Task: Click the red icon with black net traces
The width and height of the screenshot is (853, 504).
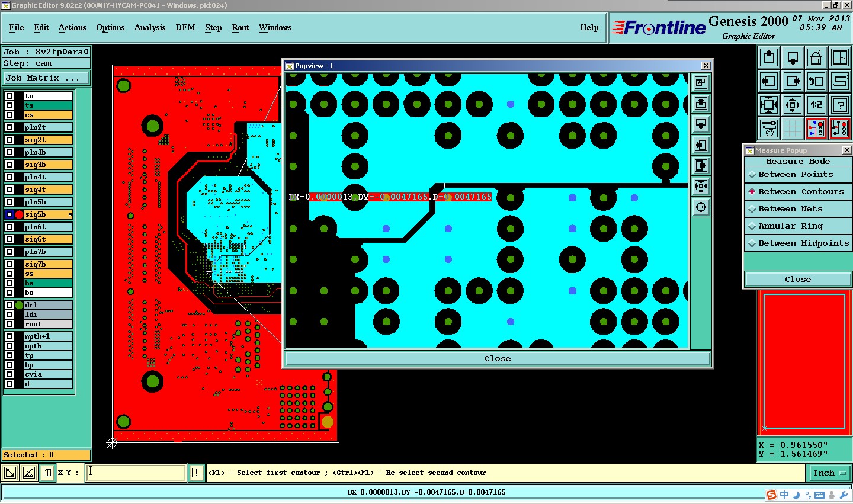Action: tap(840, 128)
